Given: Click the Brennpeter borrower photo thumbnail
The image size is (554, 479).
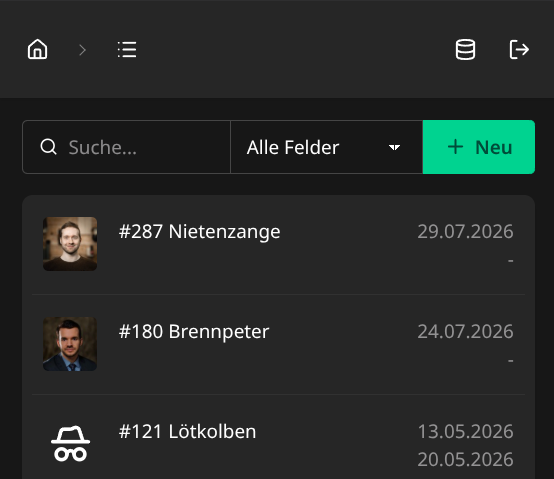Looking at the screenshot, I should coord(70,344).
